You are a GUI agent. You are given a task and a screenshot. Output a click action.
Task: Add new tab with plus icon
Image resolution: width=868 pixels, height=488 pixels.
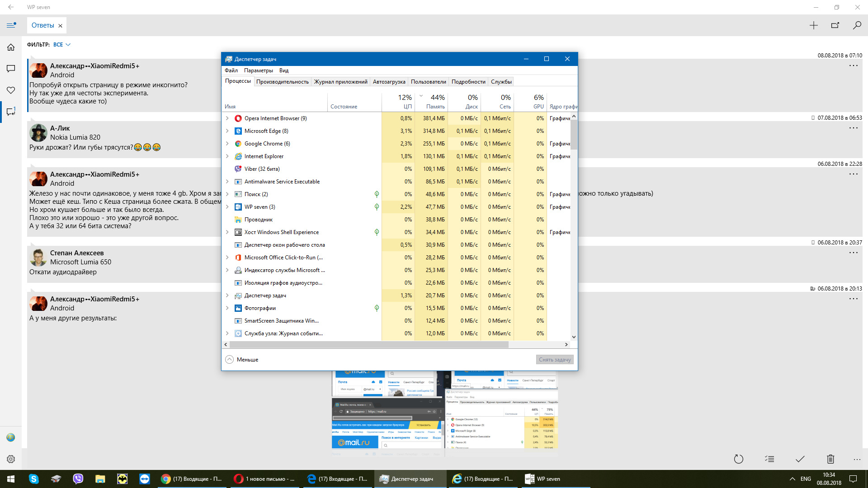tap(813, 25)
